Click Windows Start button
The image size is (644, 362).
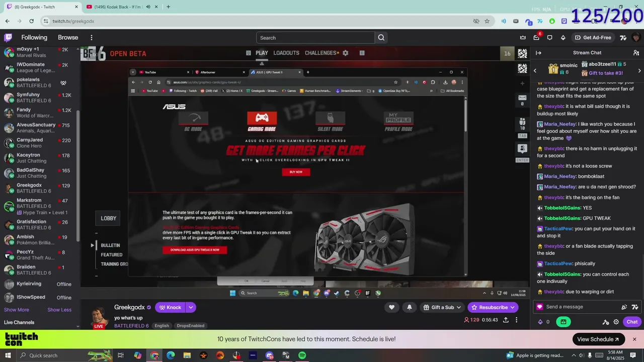8,355
